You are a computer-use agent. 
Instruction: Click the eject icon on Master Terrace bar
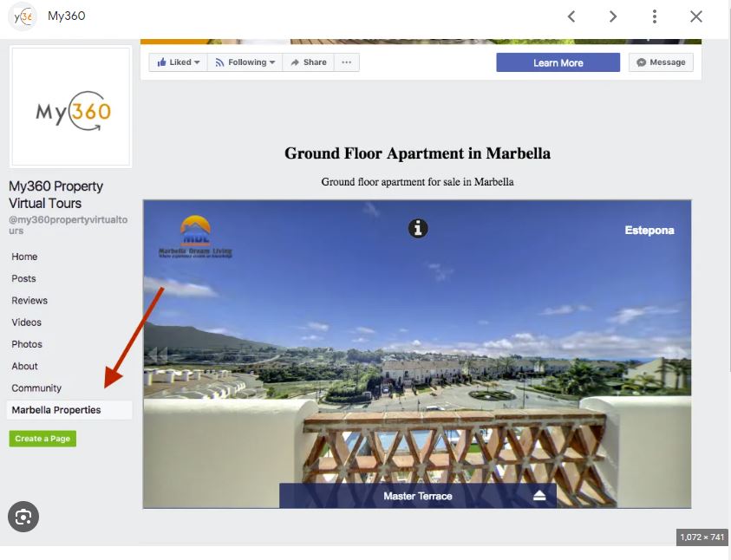[x=539, y=496]
